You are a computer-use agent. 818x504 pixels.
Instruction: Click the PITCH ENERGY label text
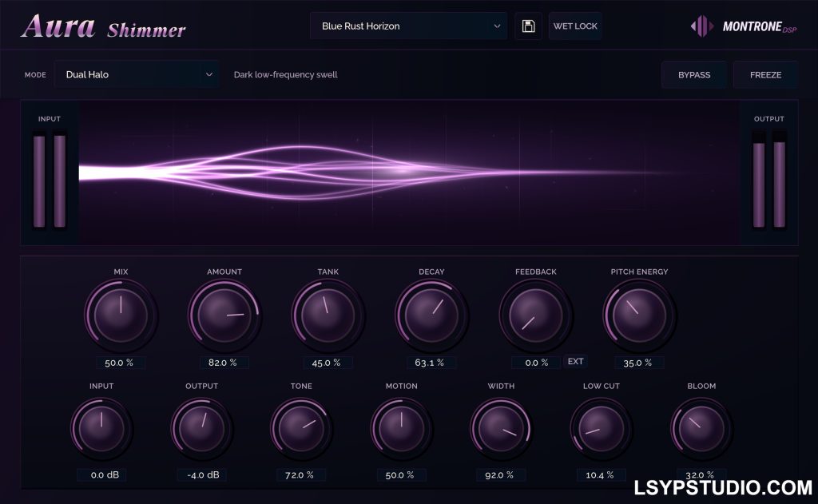(639, 272)
